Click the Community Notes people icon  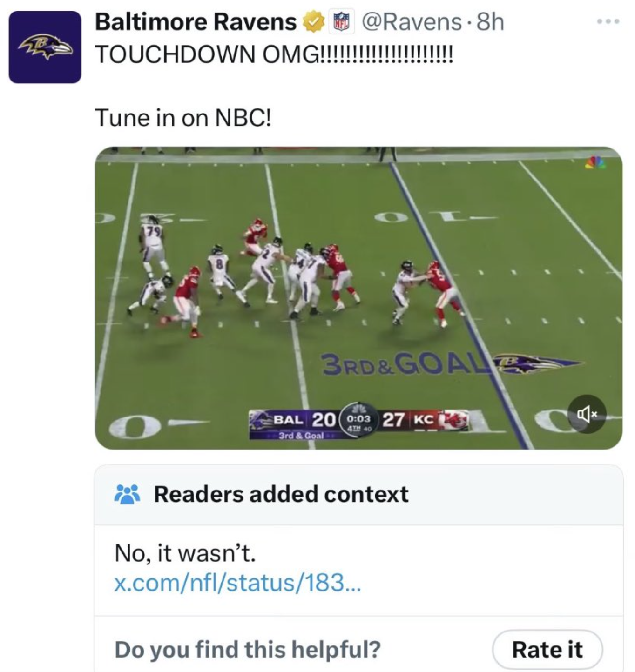click(127, 494)
